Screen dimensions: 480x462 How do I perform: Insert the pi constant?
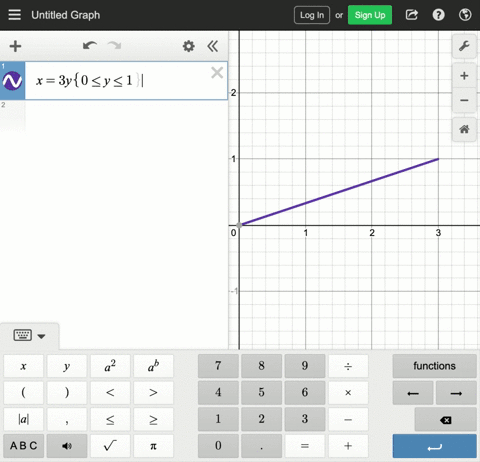pos(153,446)
